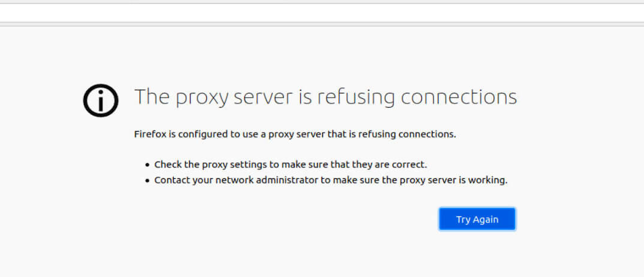Click the word "server" in the large heading
Image resolution: width=644 pixels, height=277 pixels.
click(x=265, y=96)
